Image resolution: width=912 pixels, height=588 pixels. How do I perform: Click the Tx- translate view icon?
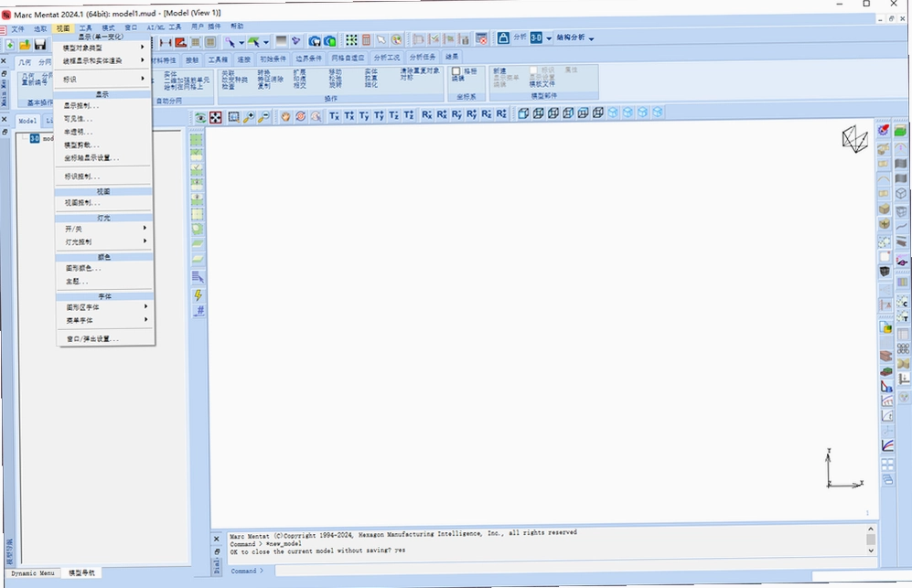tap(334, 116)
